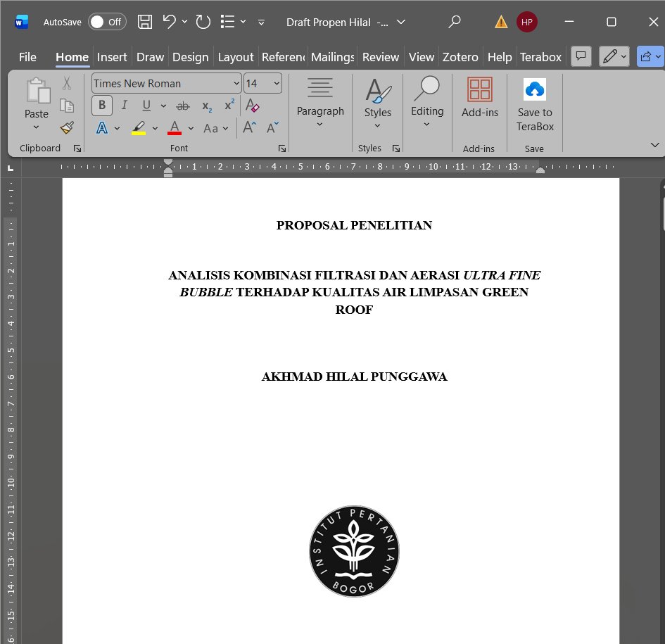Open the font size dropdown
This screenshot has height=644, width=665.
[277, 84]
